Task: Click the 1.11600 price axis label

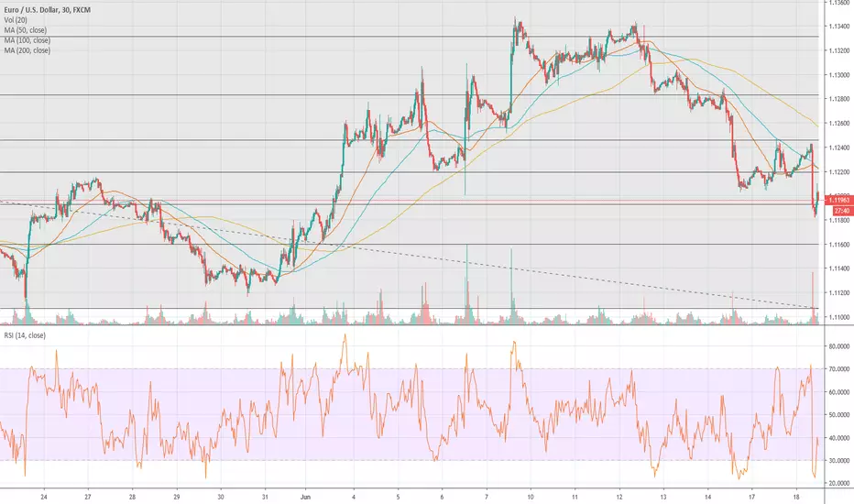Action: pos(840,244)
